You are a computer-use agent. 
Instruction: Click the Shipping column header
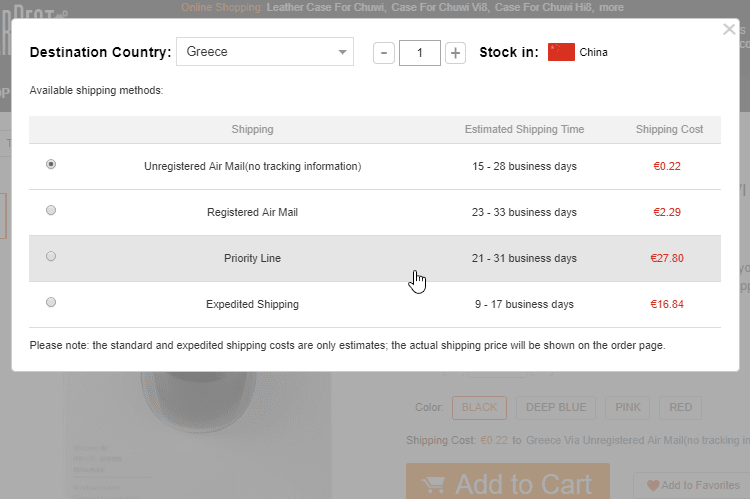252,129
